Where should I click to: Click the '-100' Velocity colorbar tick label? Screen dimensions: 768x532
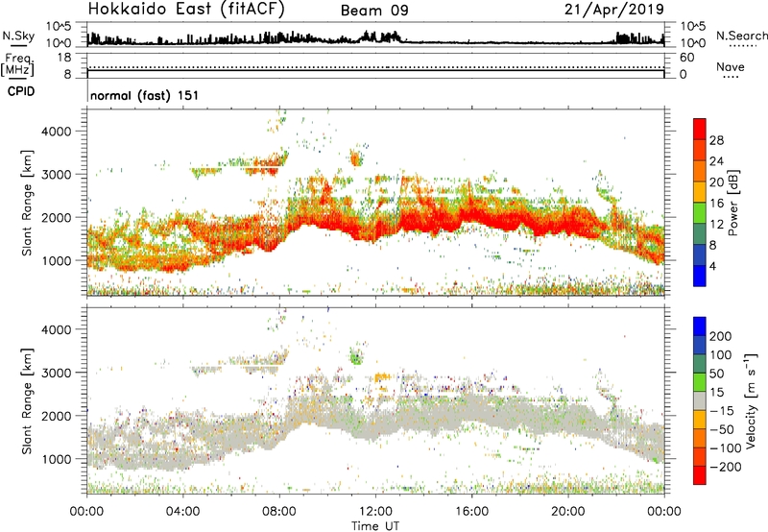[x=725, y=447]
